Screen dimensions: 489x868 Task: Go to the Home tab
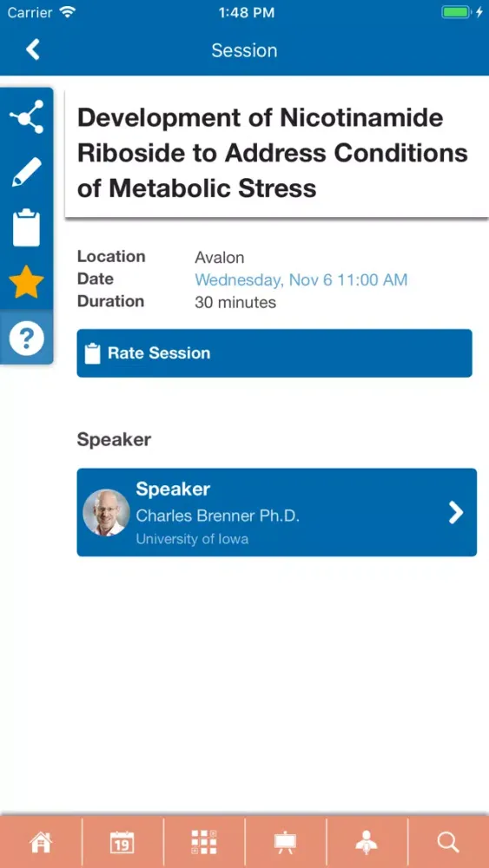tap(41, 842)
